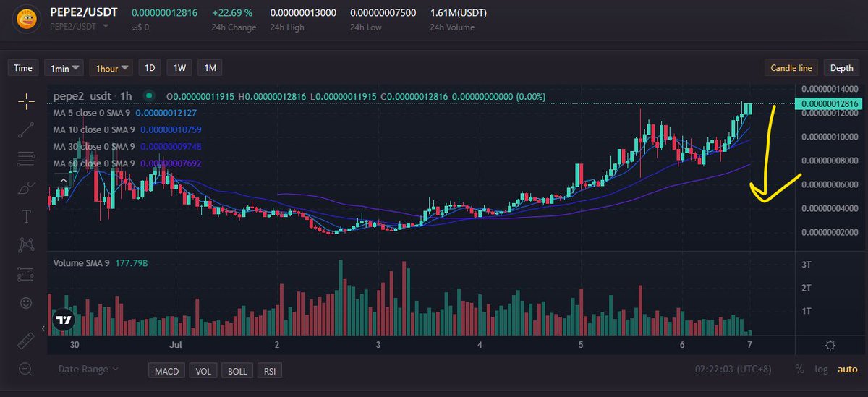Toggle percent scale mode
Viewport: 868px width, 397px height.
click(799, 370)
